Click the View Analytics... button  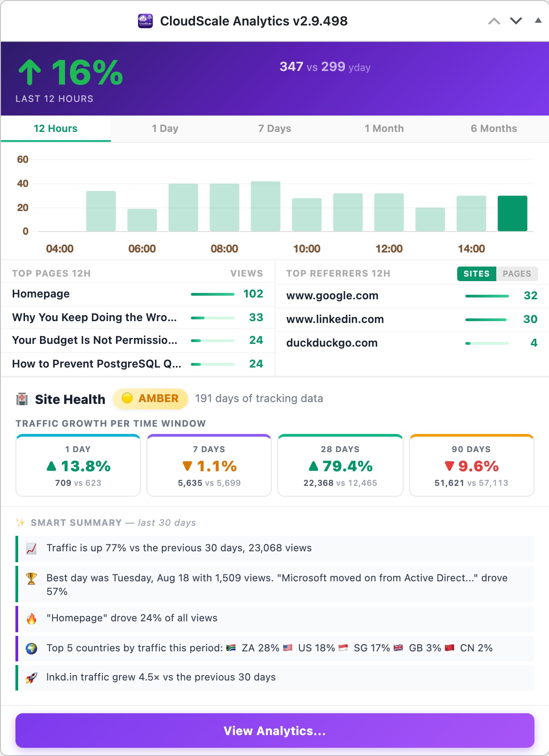pyautogui.click(x=274, y=731)
